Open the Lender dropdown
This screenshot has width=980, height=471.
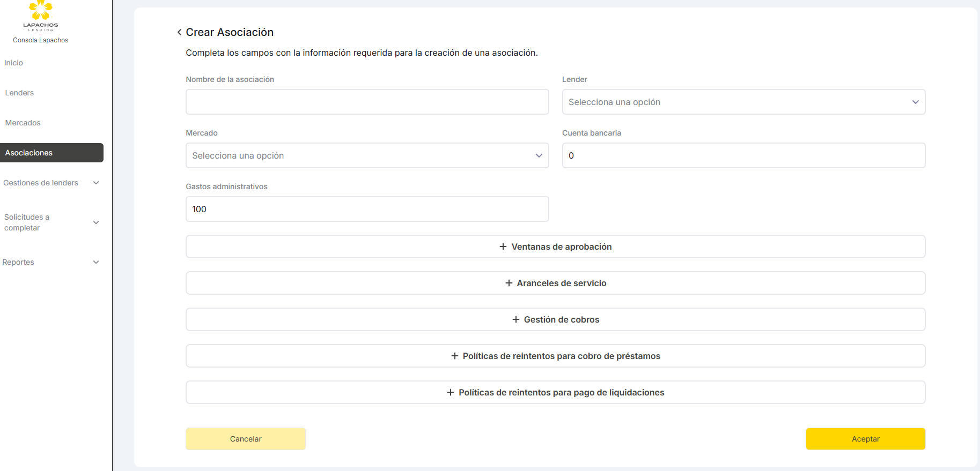(x=743, y=102)
